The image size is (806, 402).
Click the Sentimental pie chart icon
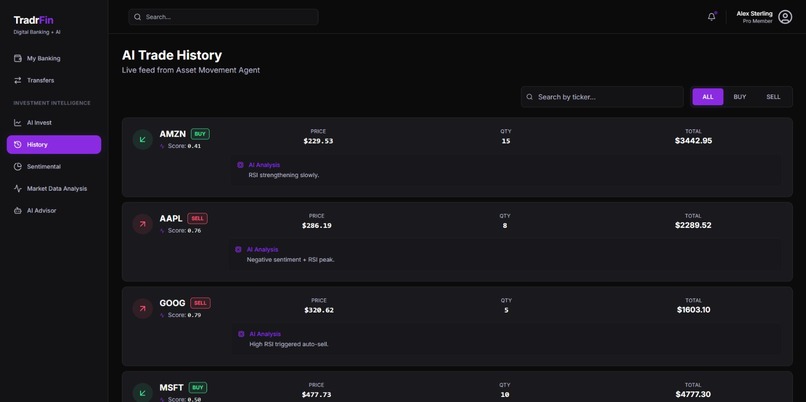17,167
